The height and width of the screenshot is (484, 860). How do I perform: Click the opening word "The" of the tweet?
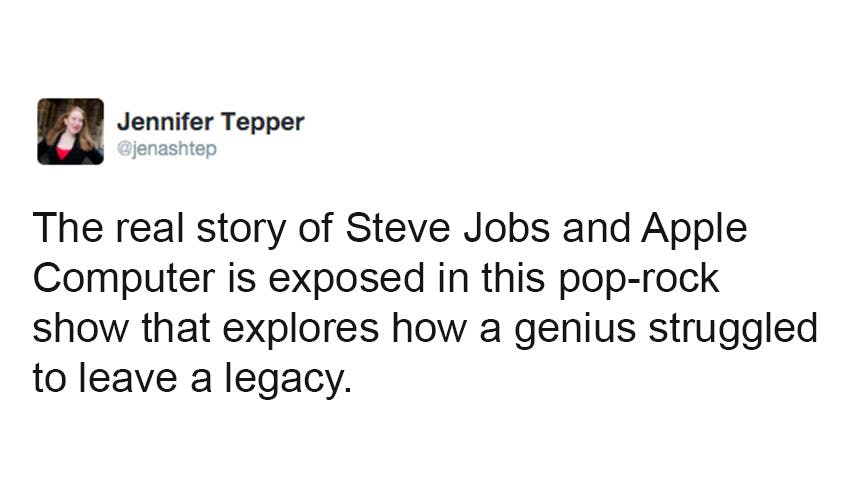[x=67, y=230]
